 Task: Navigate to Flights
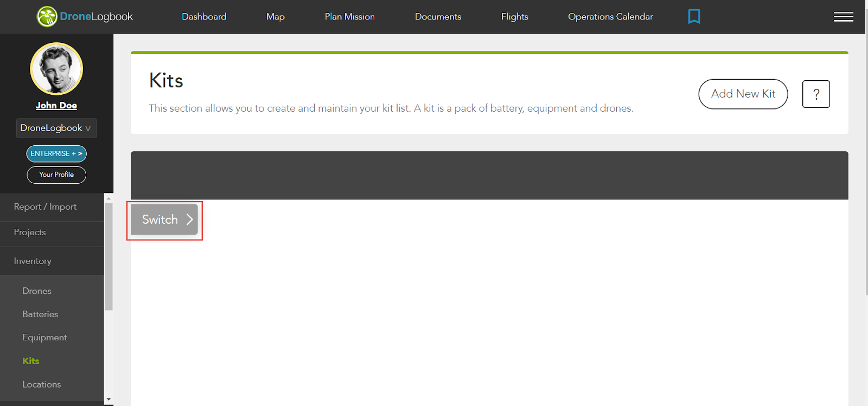pos(515,17)
